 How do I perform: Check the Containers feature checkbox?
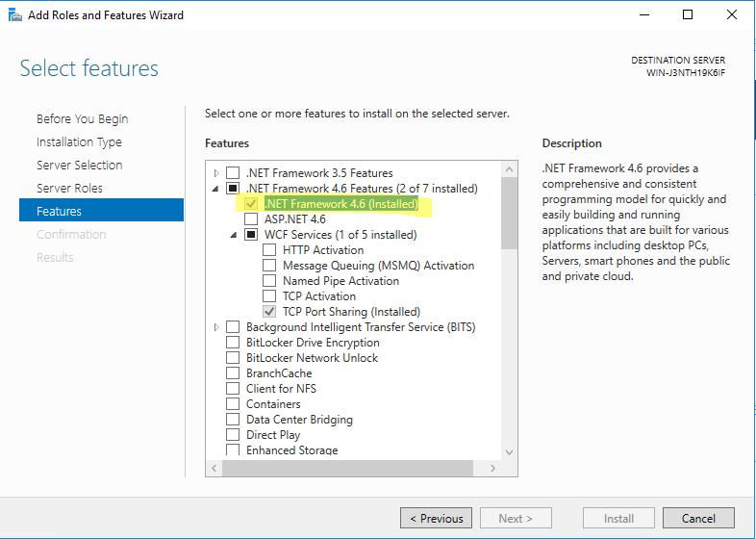[x=233, y=404]
